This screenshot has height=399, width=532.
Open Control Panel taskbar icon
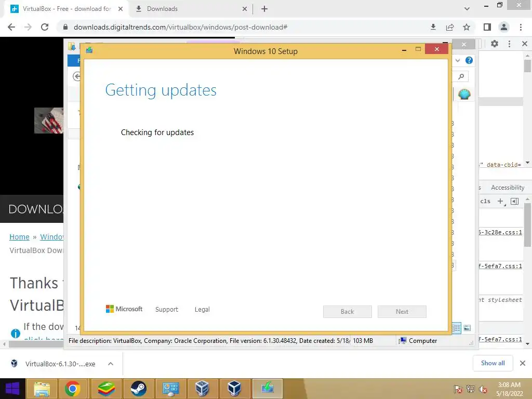click(170, 389)
